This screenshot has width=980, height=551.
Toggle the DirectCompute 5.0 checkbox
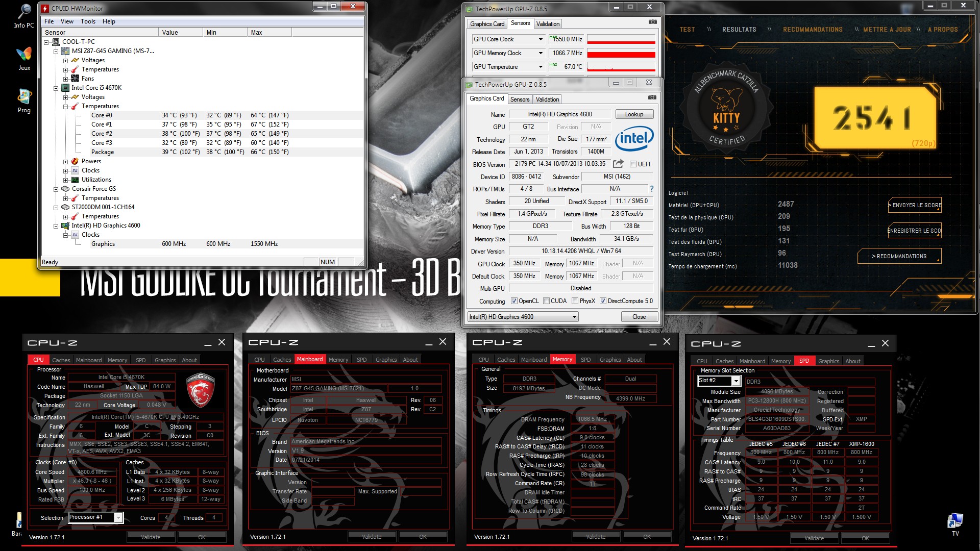(603, 301)
